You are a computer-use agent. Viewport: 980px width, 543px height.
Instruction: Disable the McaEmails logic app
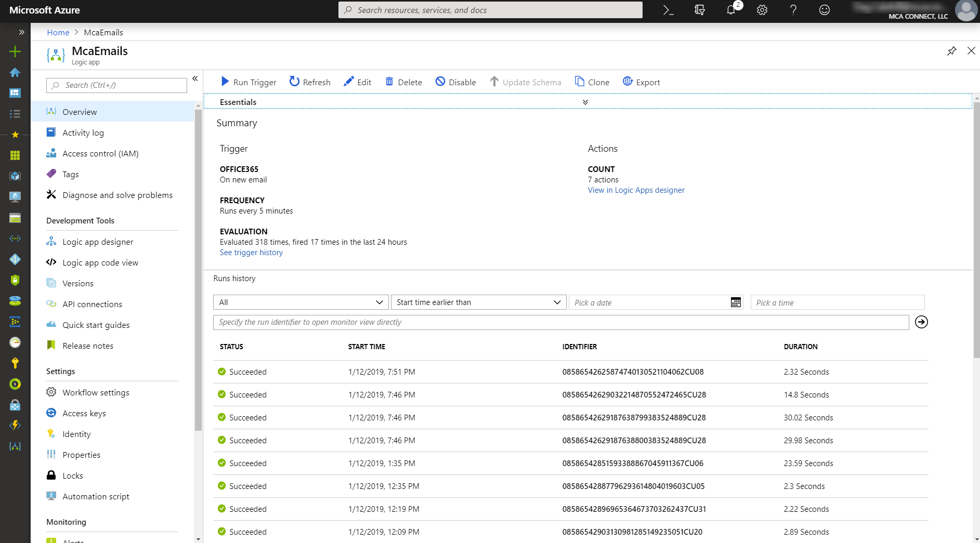tap(455, 82)
